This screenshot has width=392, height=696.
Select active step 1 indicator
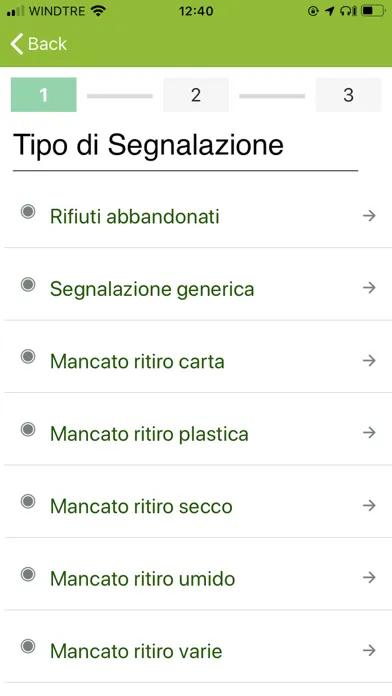click(44, 95)
